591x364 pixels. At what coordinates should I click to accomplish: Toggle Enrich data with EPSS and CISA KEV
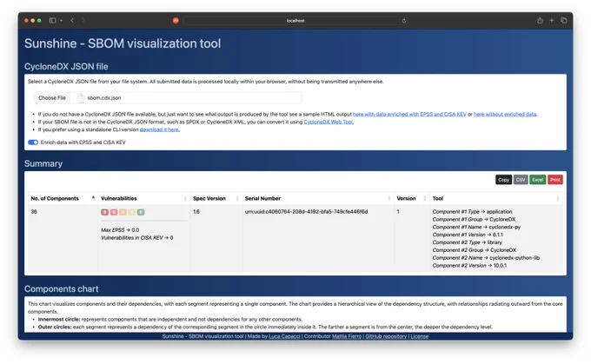pyautogui.click(x=33, y=142)
